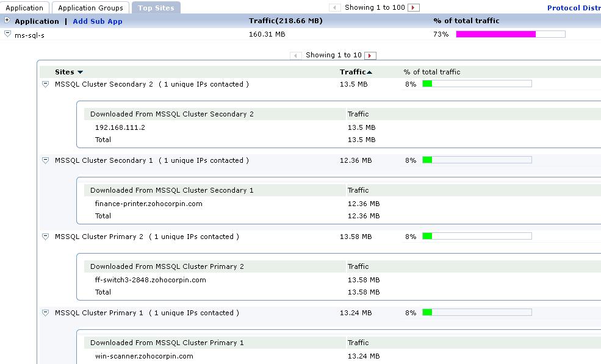Switch to the Application tab
The image size is (601, 364).
[24, 8]
